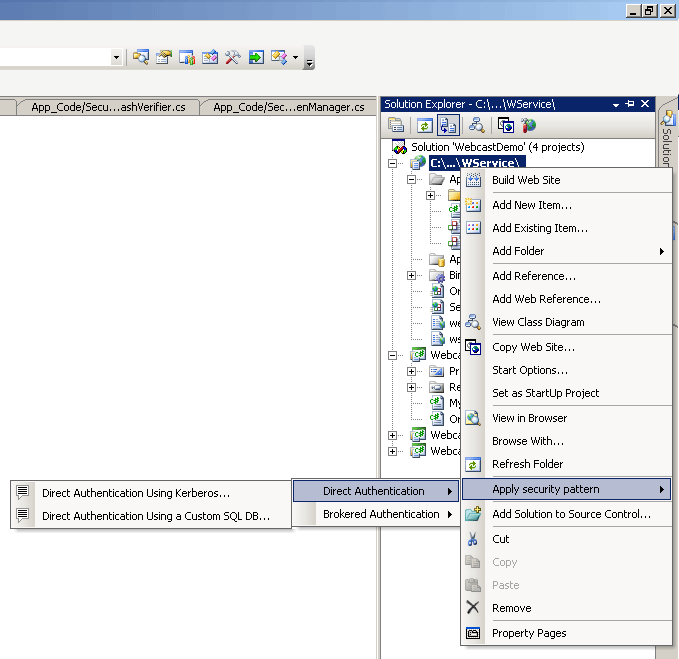Click ASP.NET Configuration icon in Solution Explorer toolbar
This screenshot has height=659, width=679.
(x=528, y=125)
